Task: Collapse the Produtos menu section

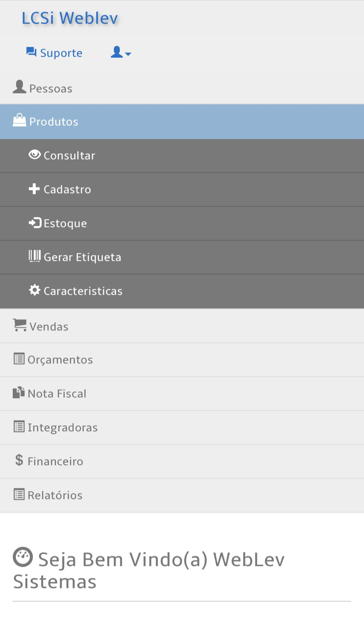Action: click(x=54, y=122)
